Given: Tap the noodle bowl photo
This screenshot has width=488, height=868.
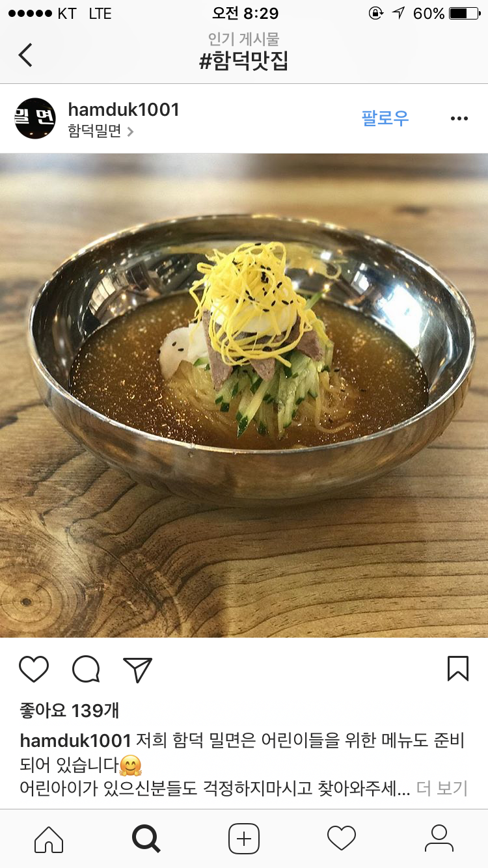Looking at the screenshot, I should (244, 396).
